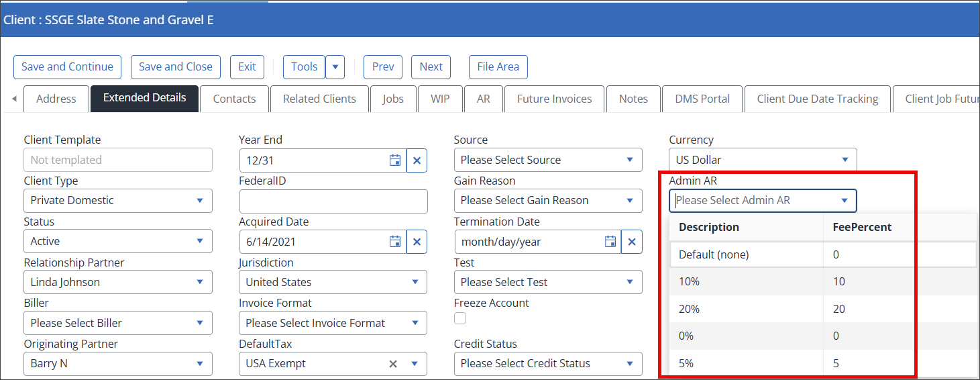The height and width of the screenshot is (380, 980).
Task: Open the Future Invoices tab
Action: pyautogui.click(x=554, y=99)
